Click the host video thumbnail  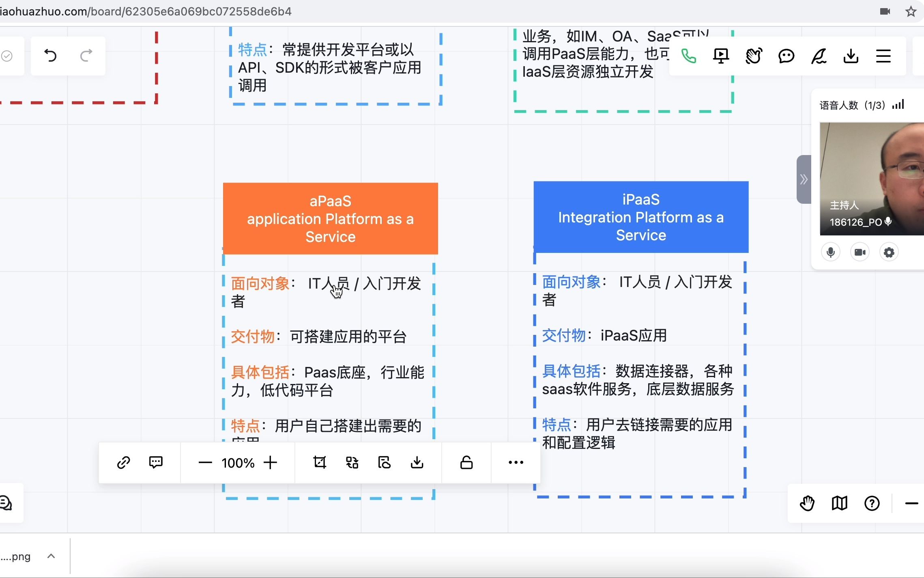872,179
